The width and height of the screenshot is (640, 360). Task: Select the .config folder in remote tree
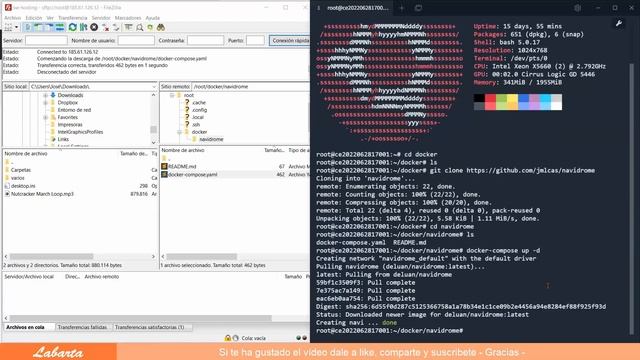199,110
